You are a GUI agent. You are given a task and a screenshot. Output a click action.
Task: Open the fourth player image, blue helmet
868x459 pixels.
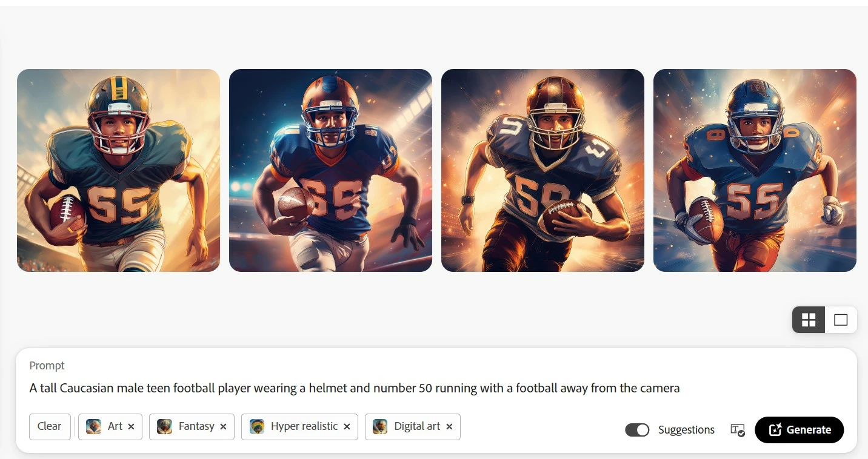pos(755,170)
